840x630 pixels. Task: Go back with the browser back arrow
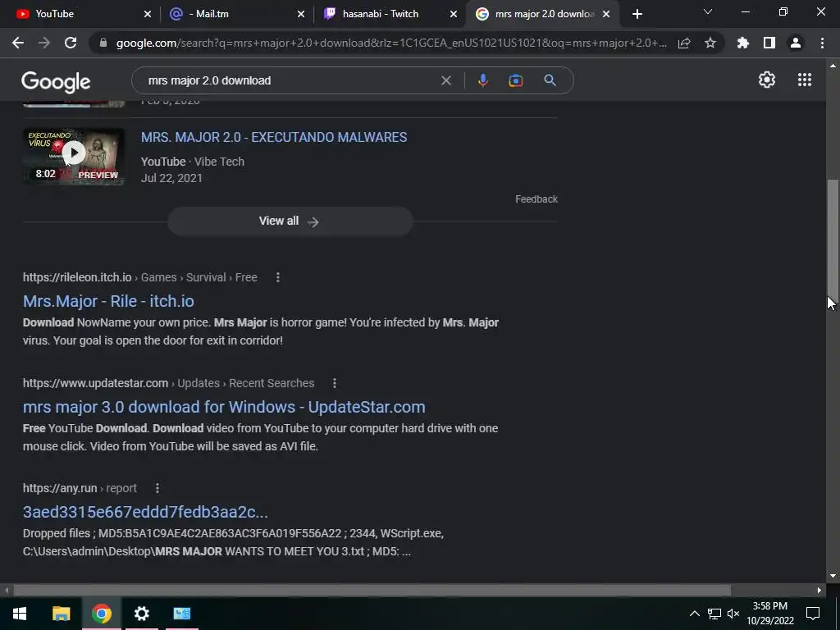pos(18,43)
